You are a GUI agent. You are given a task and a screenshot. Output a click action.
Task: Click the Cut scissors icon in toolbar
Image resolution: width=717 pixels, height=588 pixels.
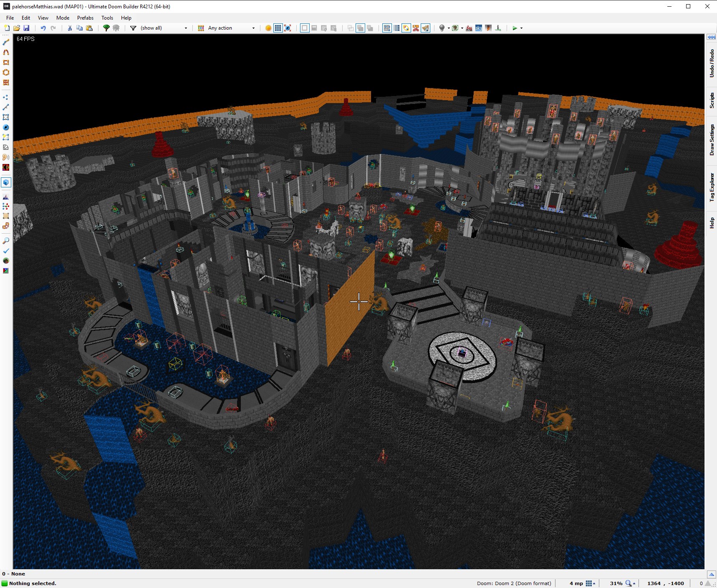pos(70,28)
